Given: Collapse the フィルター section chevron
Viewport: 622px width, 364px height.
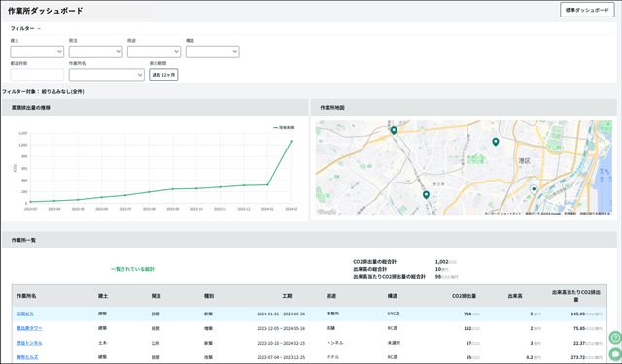Looking at the screenshot, I should 39,29.
